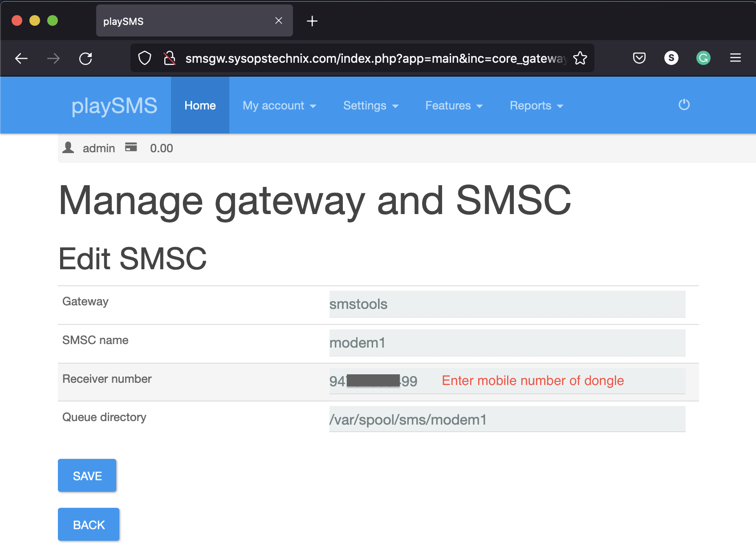Expand the Settings dropdown
This screenshot has height=551, width=756.
[370, 105]
